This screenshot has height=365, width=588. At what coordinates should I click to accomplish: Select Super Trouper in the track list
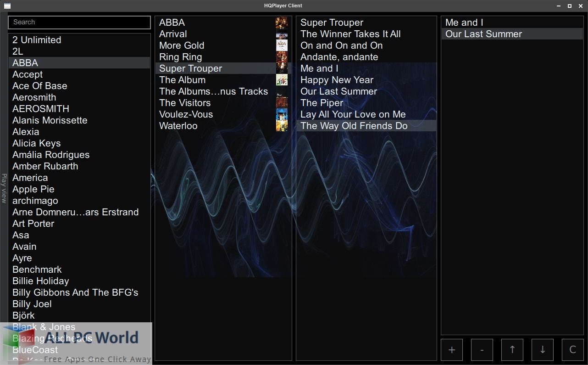[366, 22]
